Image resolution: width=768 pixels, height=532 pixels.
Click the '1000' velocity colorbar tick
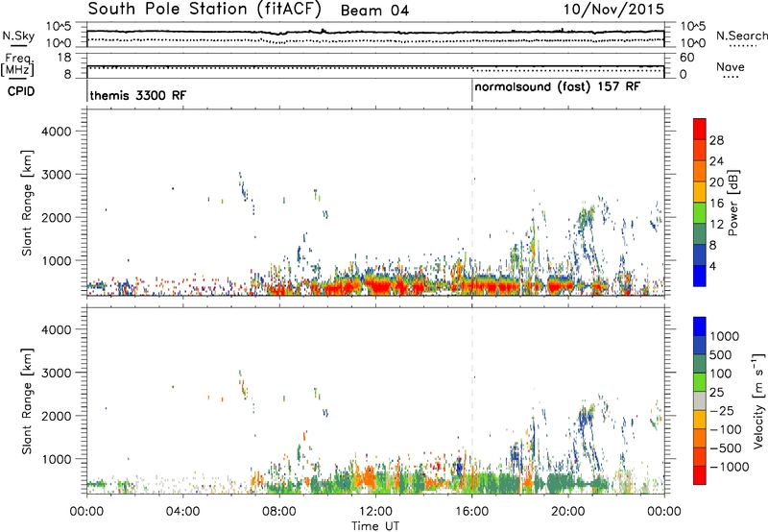tap(725, 336)
